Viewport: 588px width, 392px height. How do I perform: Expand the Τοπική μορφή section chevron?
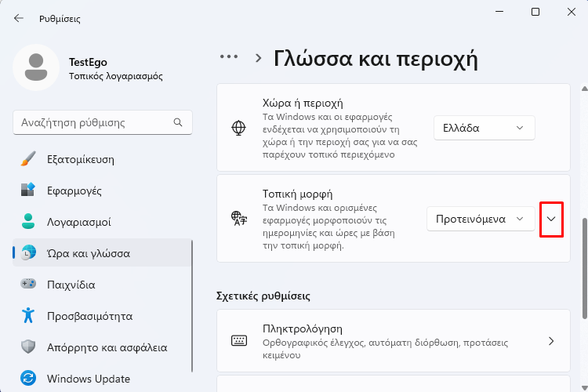(x=551, y=219)
